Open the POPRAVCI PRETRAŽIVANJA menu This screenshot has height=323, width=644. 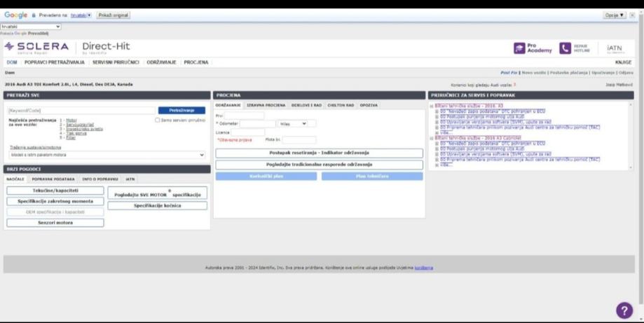55,62
